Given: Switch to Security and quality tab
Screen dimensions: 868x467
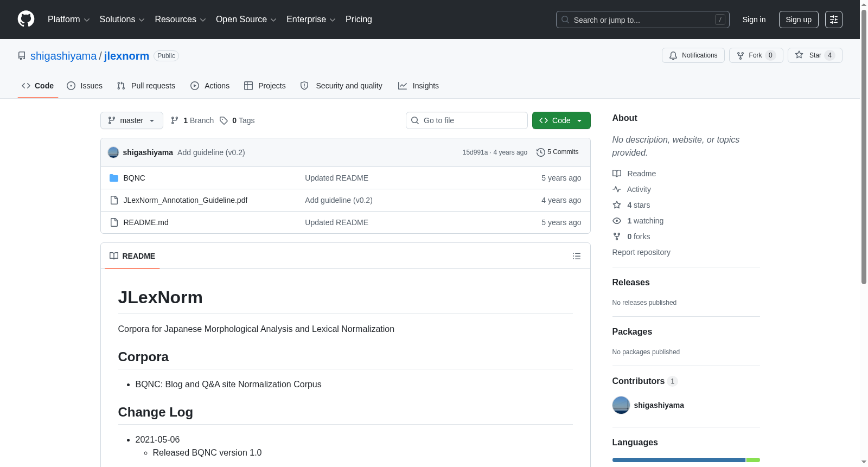Looking at the screenshot, I should [x=341, y=86].
